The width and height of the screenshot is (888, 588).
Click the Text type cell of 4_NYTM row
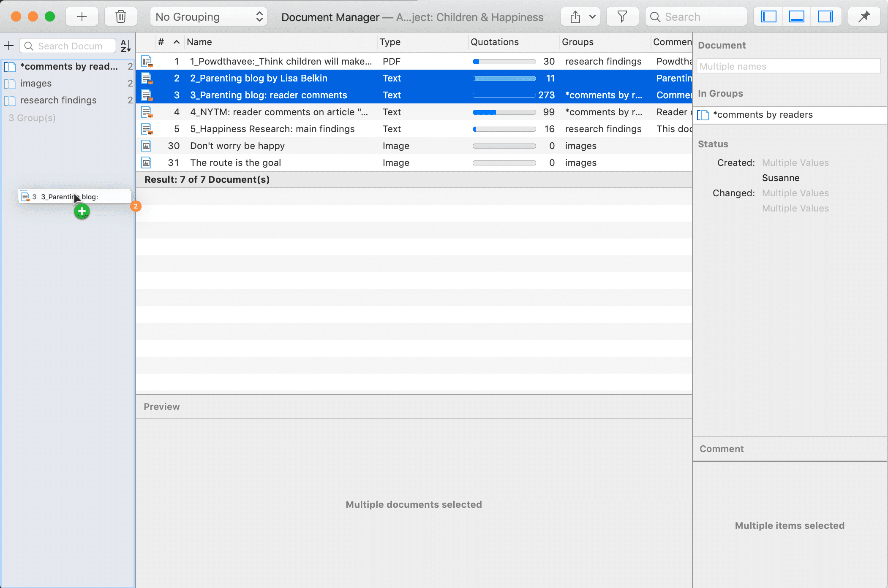(392, 112)
